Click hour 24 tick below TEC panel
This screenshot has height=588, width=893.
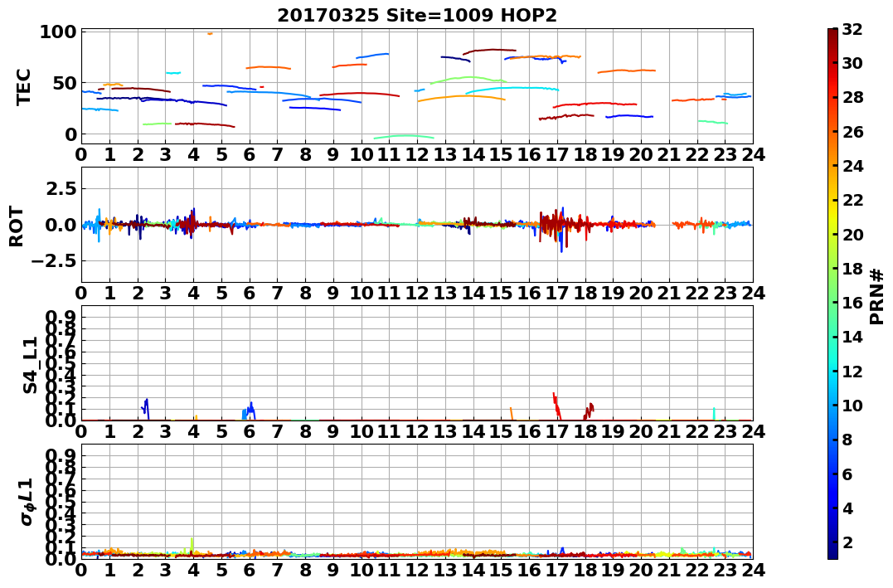(x=753, y=154)
